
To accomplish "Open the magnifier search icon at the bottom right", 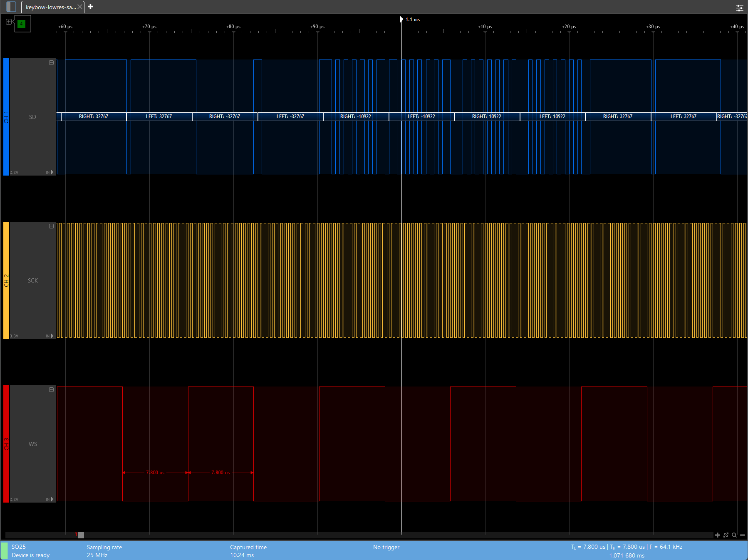I will click(x=734, y=535).
